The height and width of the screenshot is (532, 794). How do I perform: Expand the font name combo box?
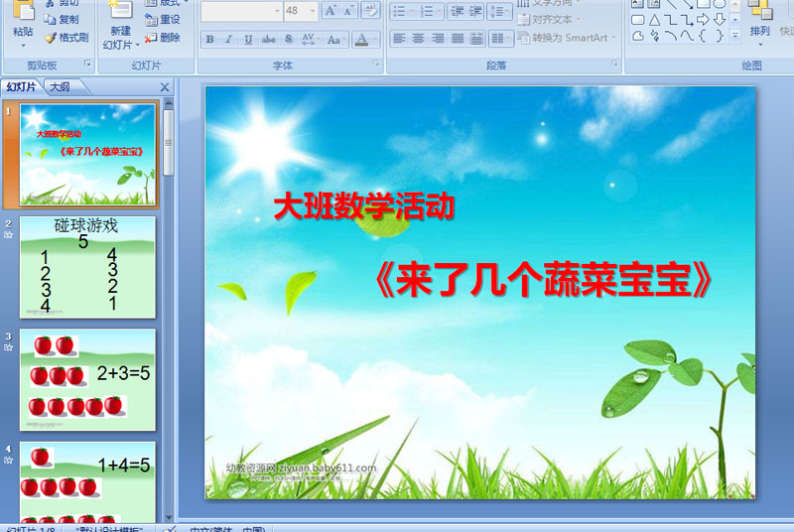(277, 11)
